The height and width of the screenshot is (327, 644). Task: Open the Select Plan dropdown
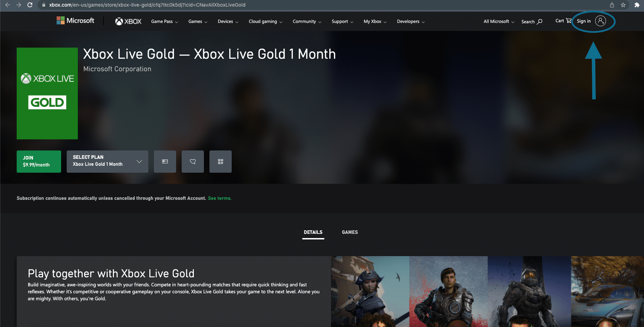coord(107,161)
